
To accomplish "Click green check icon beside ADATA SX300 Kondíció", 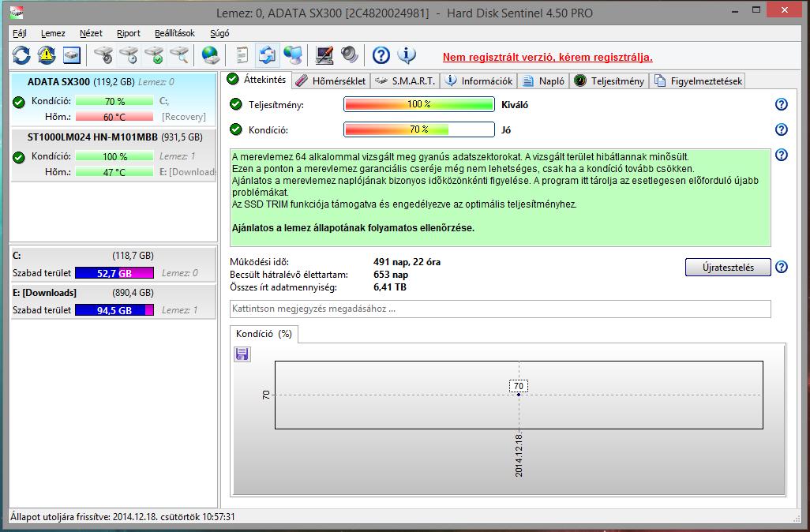I will [x=19, y=103].
